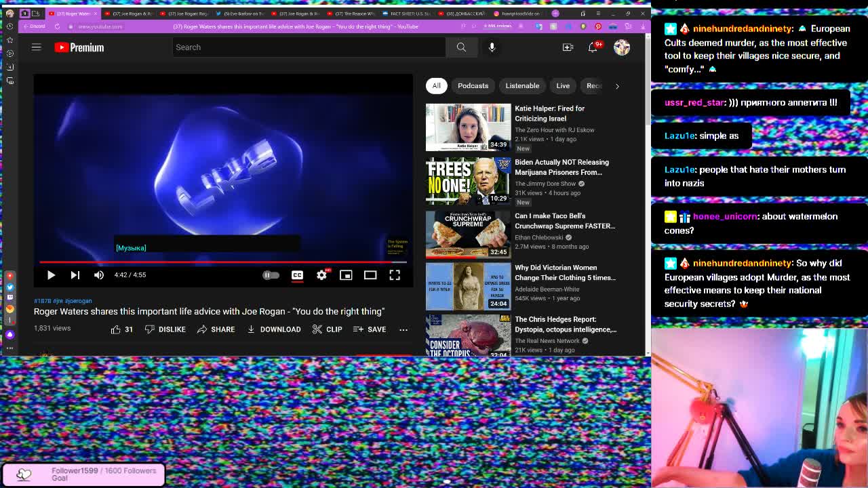Viewport: 868px width, 488px height.
Task: Save video to playlist with SAVE
Action: [370, 329]
